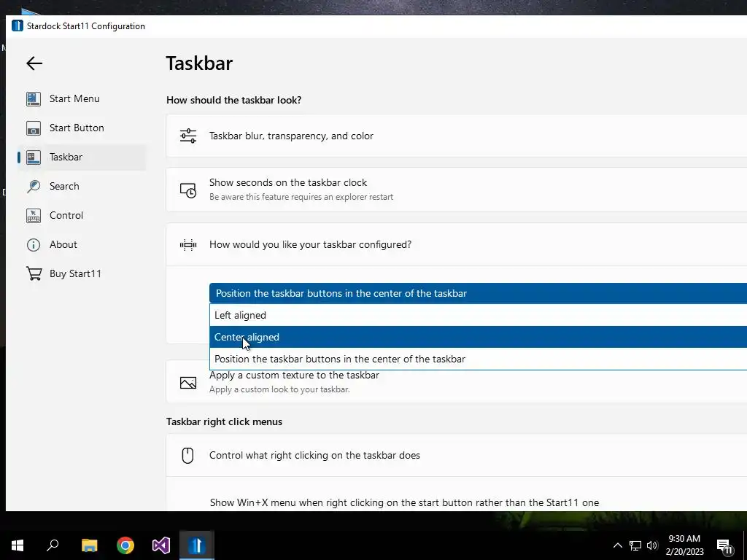
Task: Click the taskbar configuration alignment icon
Action: [x=188, y=245]
